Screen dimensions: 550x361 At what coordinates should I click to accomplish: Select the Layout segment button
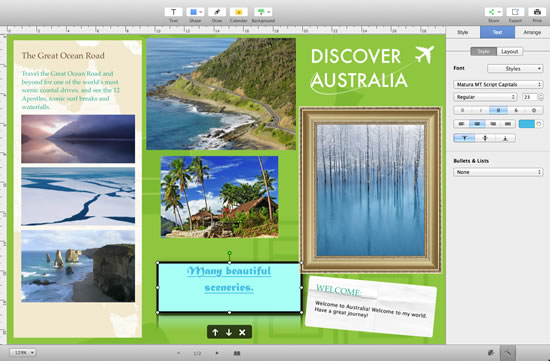pyautogui.click(x=510, y=52)
